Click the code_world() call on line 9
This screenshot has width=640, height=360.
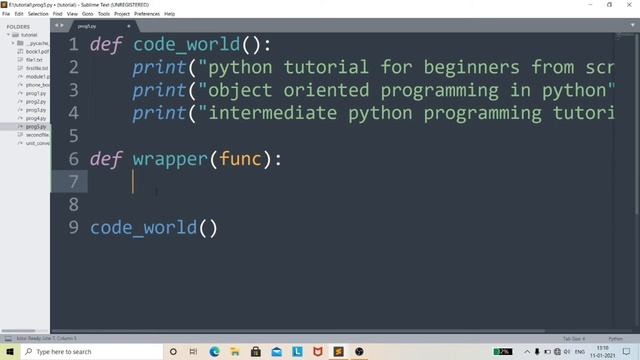coord(154,228)
